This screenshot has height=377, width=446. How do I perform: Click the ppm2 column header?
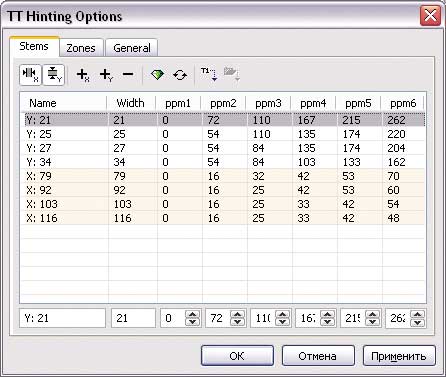click(x=223, y=103)
